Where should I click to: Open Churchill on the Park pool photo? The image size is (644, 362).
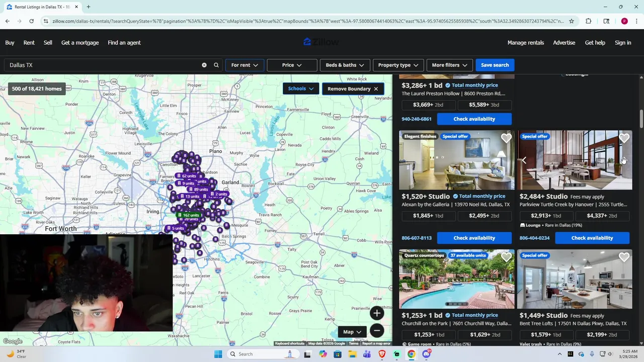coord(457,279)
